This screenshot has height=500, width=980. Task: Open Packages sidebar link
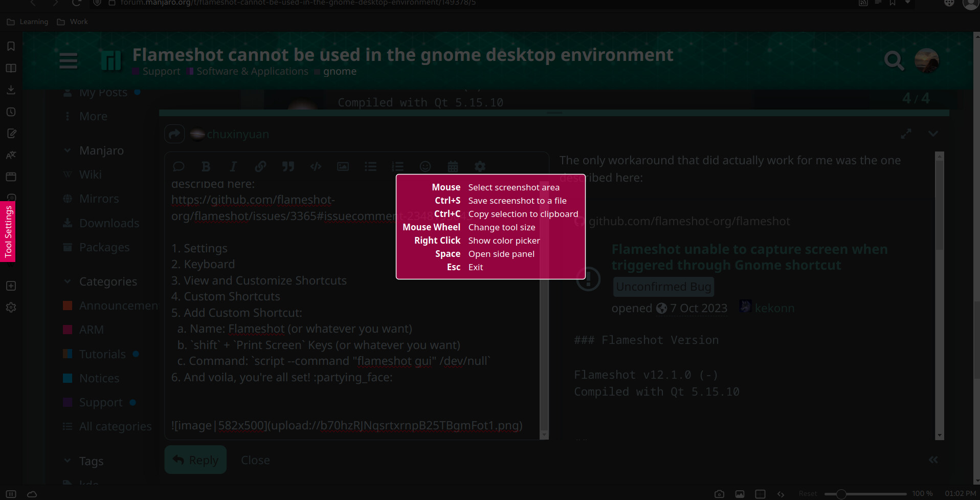click(104, 247)
